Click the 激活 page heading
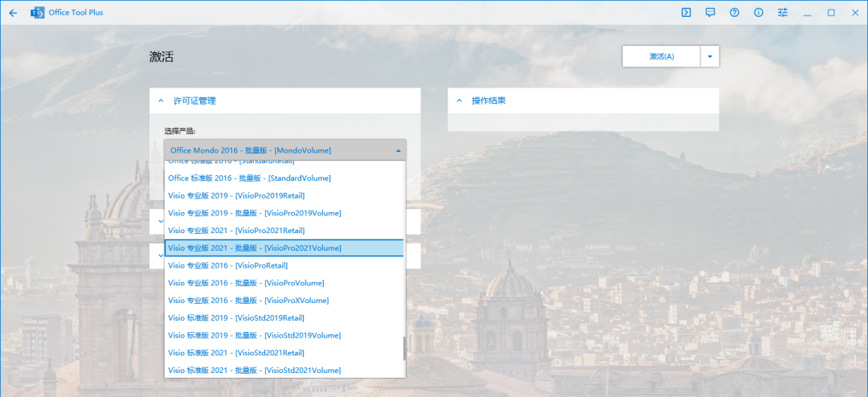Viewport: 868px width, 397px height. (x=161, y=56)
